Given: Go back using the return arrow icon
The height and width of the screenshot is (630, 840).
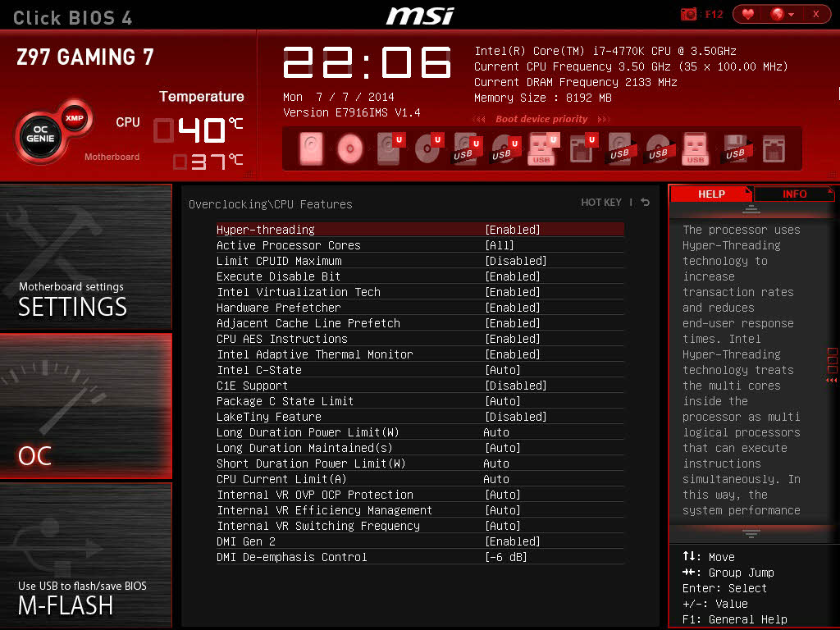Looking at the screenshot, I should coord(646,203).
